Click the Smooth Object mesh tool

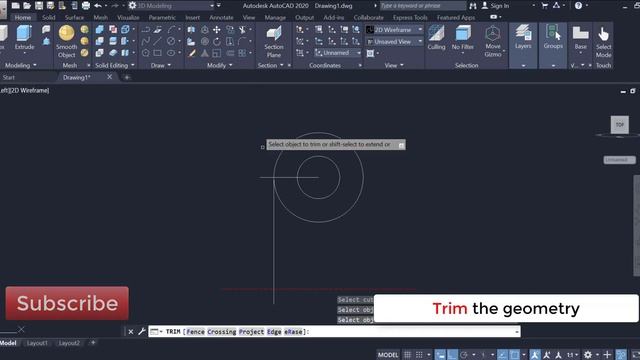click(x=66, y=41)
